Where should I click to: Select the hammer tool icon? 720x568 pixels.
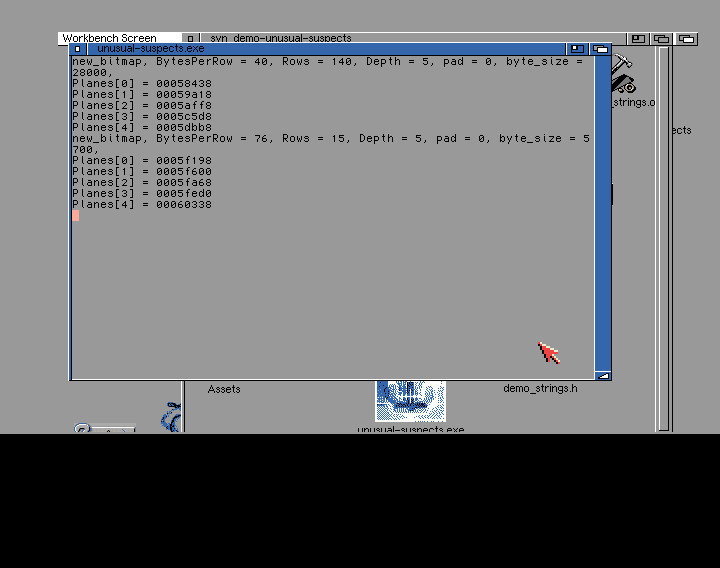tap(622, 62)
